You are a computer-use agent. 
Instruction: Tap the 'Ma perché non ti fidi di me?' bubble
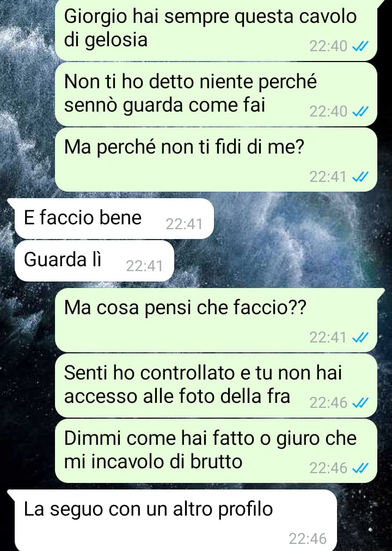(x=216, y=160)
